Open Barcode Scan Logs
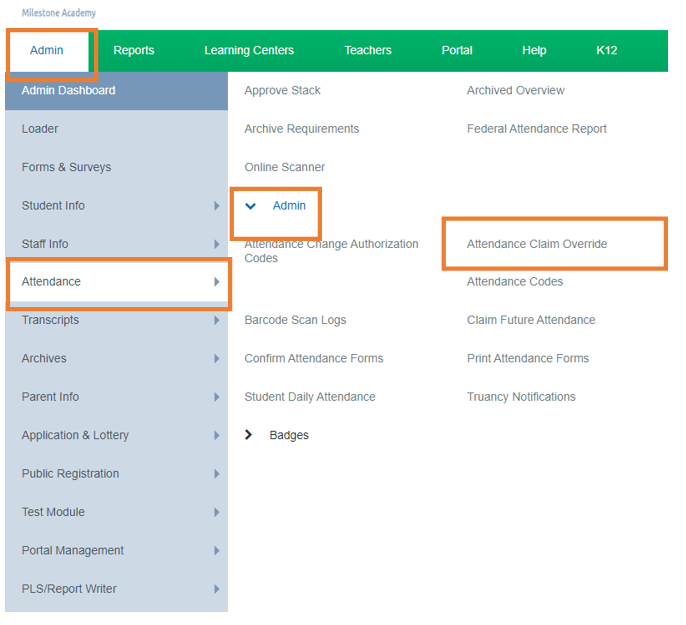 pos(295,321)
